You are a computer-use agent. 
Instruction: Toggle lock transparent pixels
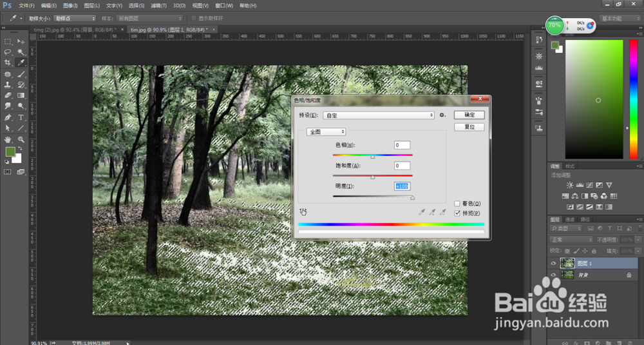tap(567, 251)
